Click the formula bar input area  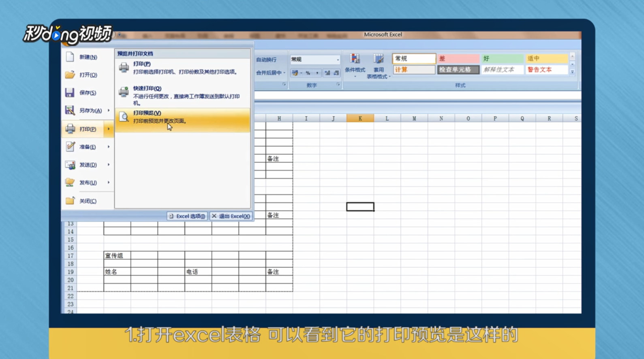[x=417, y=95]
